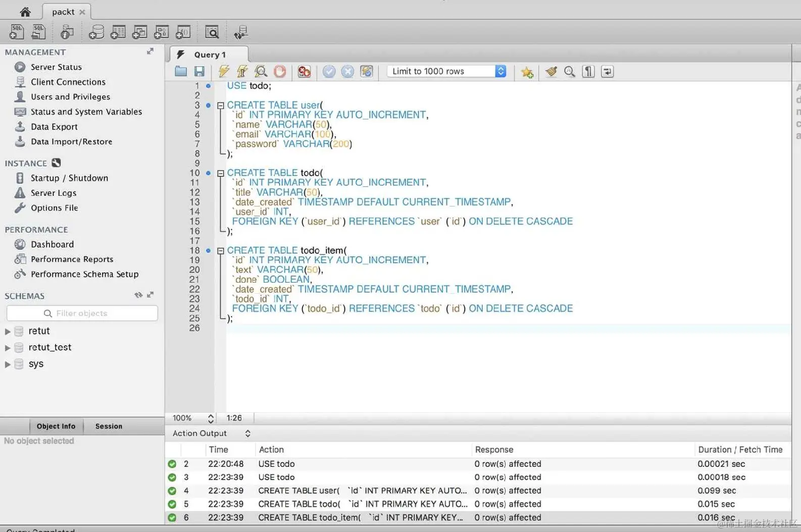Execute statement under cursor icon
801x532 pixels.
coord(242,71)
